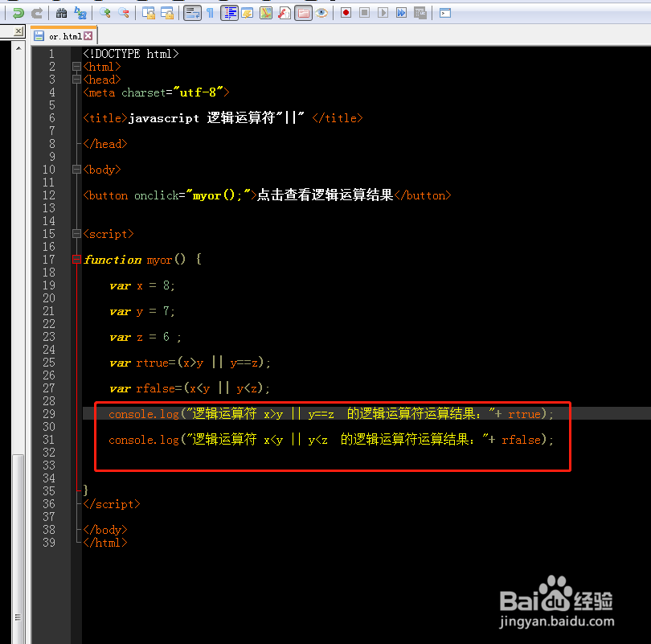651x644 pixels.
Task: Click the scroll up arrow of left panel
Action: tap(18, 48)
